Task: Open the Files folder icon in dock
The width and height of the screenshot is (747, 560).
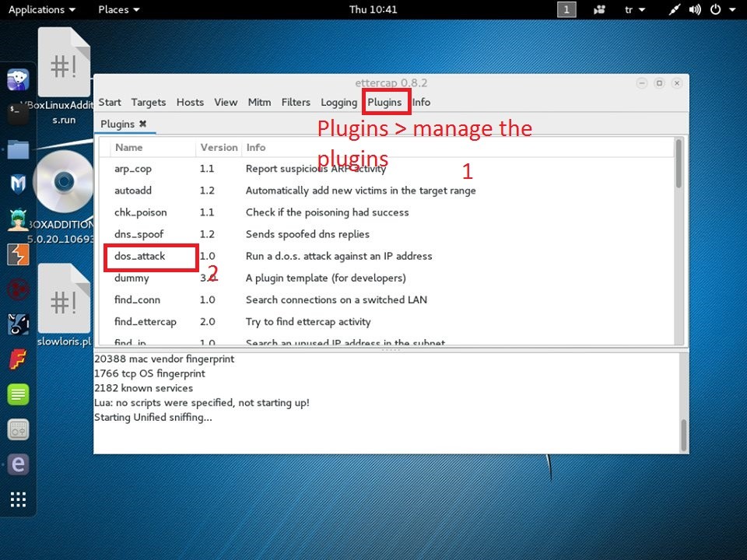Action: point(18,149)
